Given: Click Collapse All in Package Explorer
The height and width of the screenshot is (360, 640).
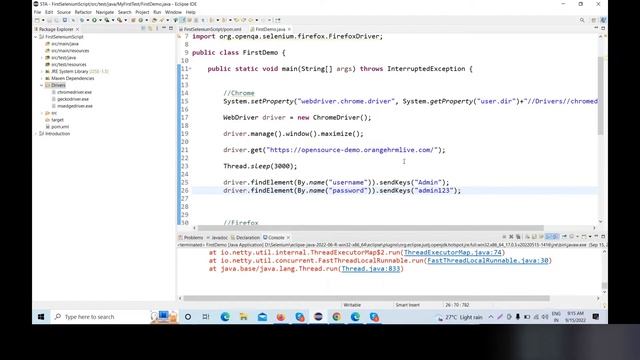Looking at the screenshot, I should 143,29.
